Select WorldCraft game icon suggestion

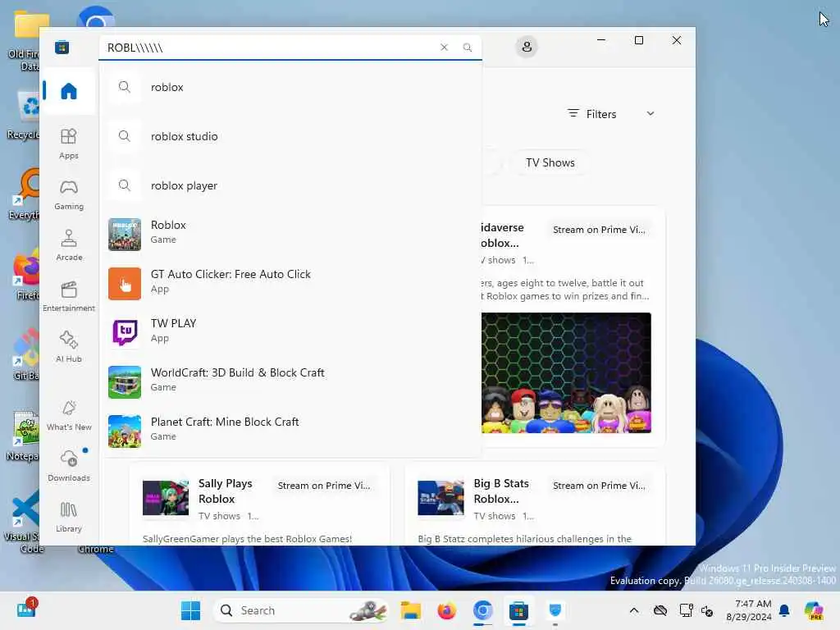(125, 382)
